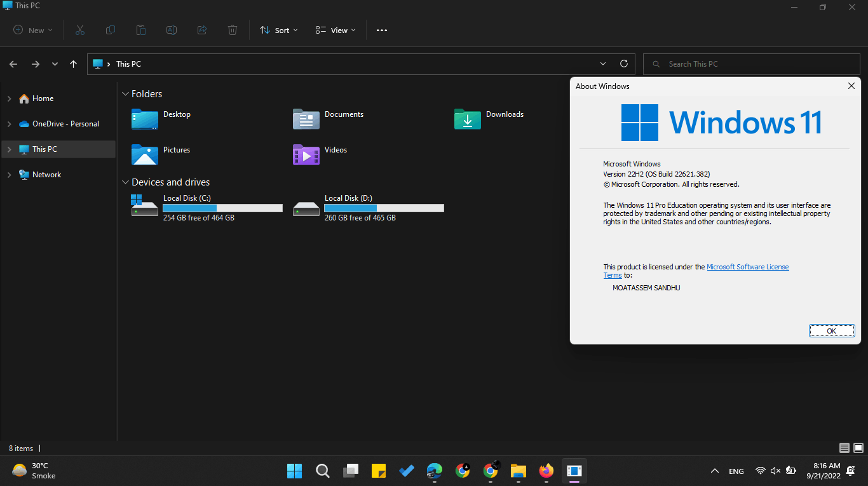
Task: Open Sticky Notes from taskbar
Action: [x=378, y=471]
